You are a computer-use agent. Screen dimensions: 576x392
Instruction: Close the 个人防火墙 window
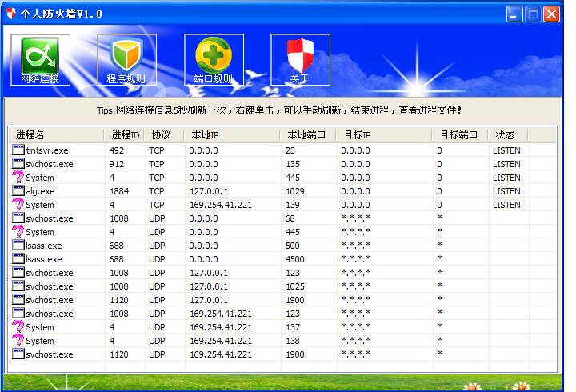551,14
